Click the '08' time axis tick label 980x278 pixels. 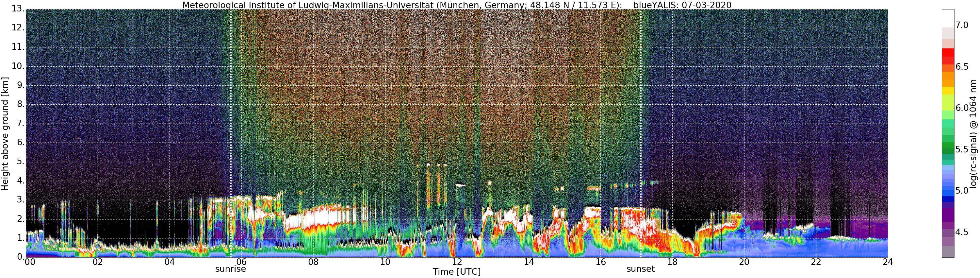coord(314,262)
